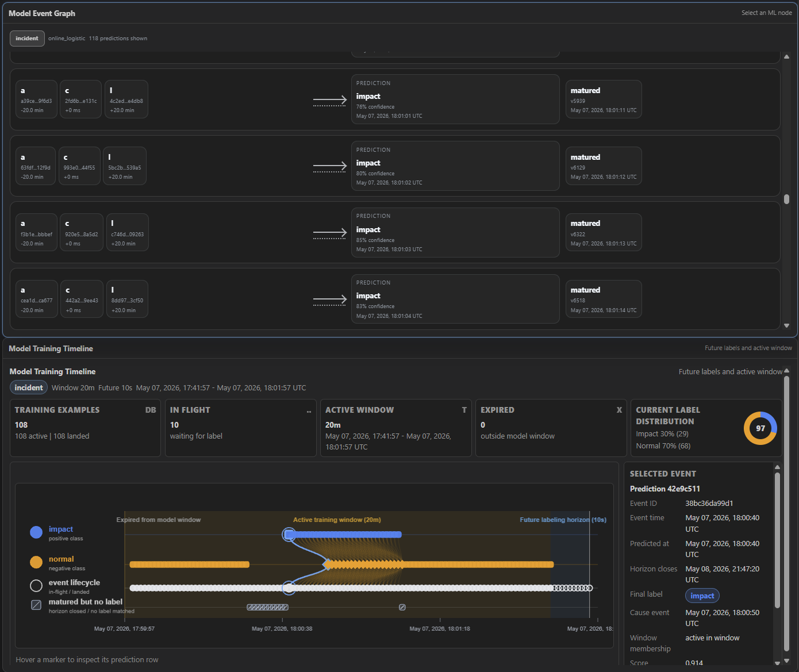The width and height of the screenshot is (799, 672).
Task: Select event card 4c2ed...e4db8
Action: [x=126, y=99]
